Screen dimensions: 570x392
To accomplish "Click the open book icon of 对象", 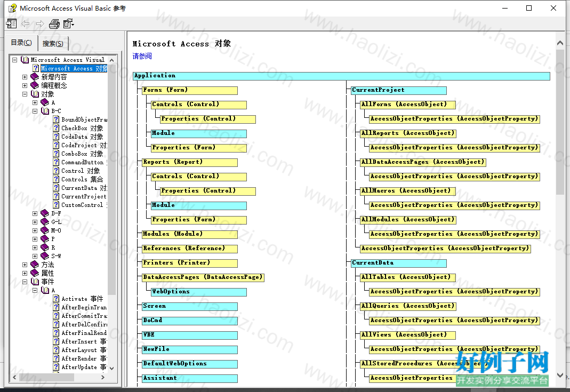I will (x=35, y=94).
